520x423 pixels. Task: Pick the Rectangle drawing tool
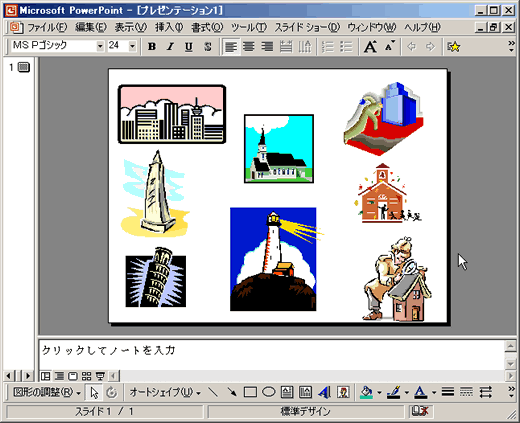[x=250, y=392]
